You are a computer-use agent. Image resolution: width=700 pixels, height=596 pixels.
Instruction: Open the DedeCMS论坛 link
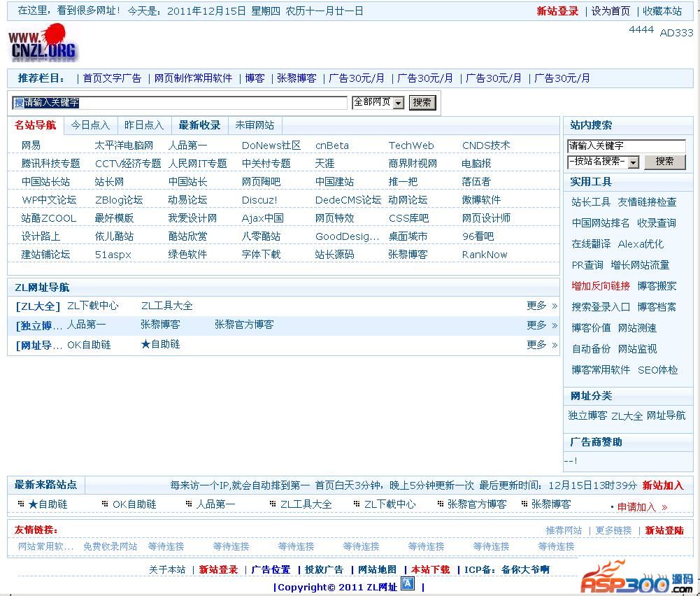coord(348,200)
